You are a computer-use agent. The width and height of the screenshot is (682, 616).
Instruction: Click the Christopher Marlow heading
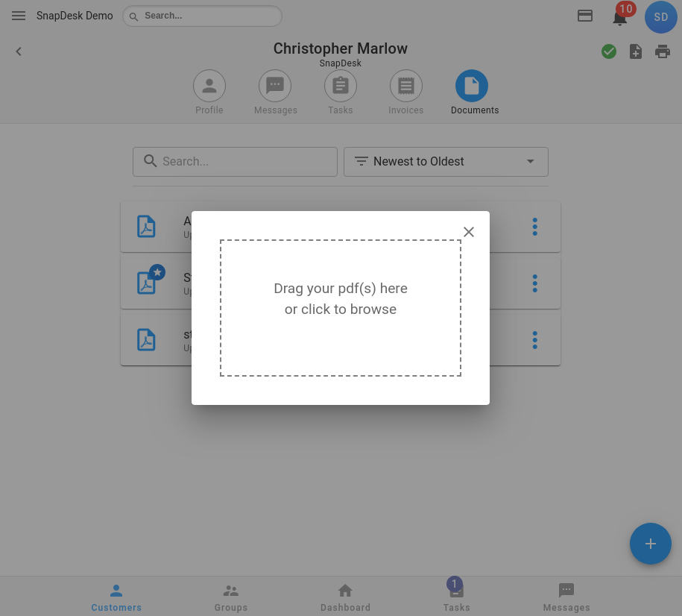(340, 48)
